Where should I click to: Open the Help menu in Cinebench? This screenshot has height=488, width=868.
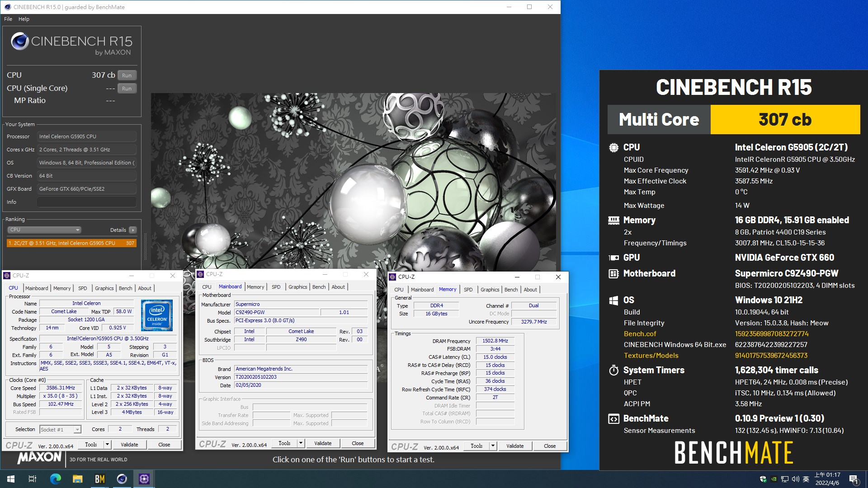(x=24, y=19)
